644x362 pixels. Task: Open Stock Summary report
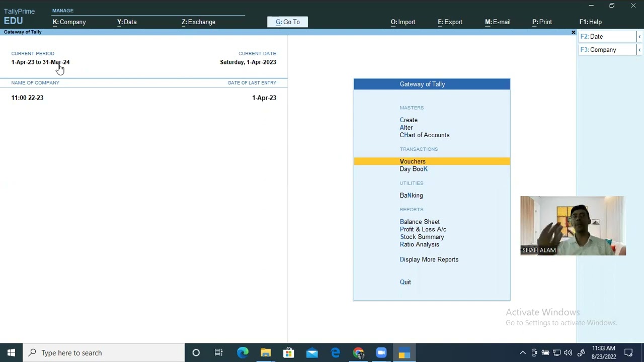(422, 237)
